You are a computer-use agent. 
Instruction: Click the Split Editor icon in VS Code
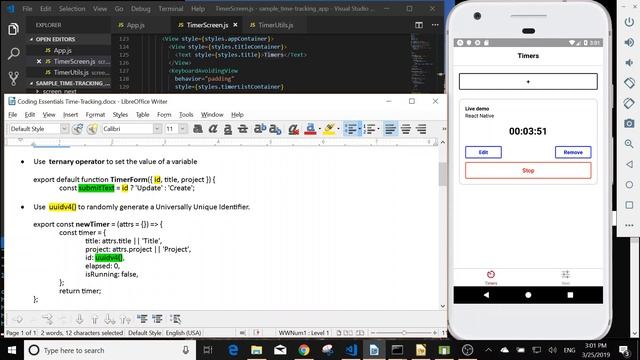coord(419,25)
